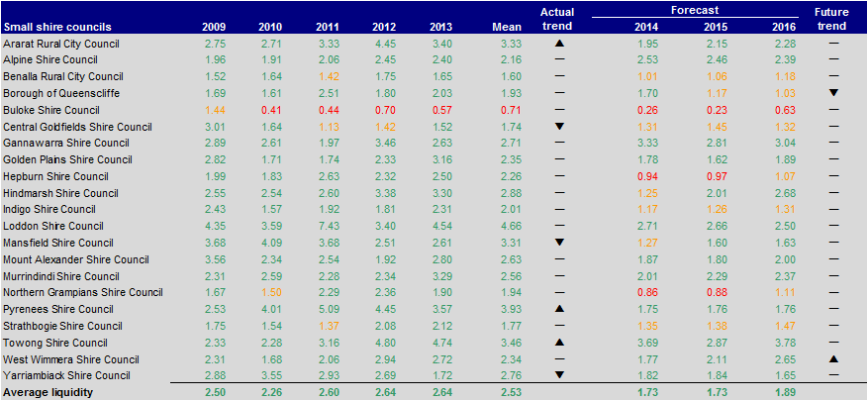Select the Forecast group header
Image resolution: width=868 pixels, height=401 pixels.
(x=695, y=11)
